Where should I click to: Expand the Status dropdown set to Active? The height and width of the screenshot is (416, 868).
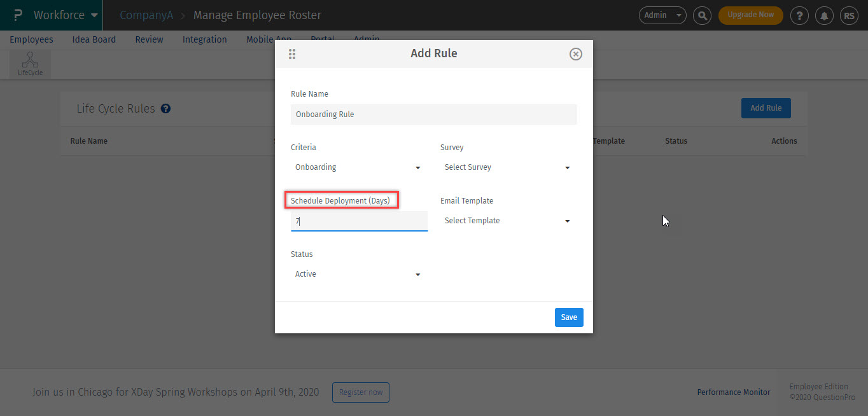358,274
